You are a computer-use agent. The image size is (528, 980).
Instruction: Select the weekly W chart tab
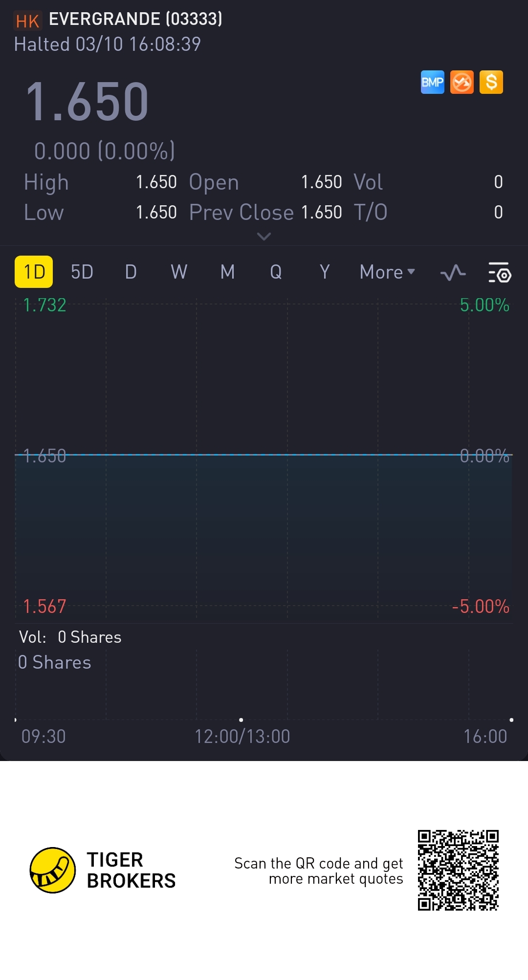[179, 272]
